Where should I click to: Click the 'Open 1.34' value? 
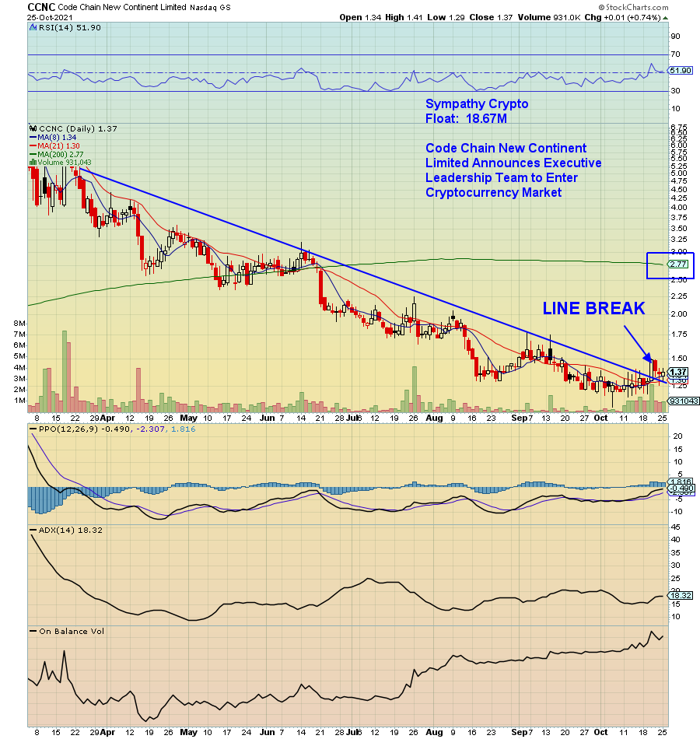(x=360, y=17)
